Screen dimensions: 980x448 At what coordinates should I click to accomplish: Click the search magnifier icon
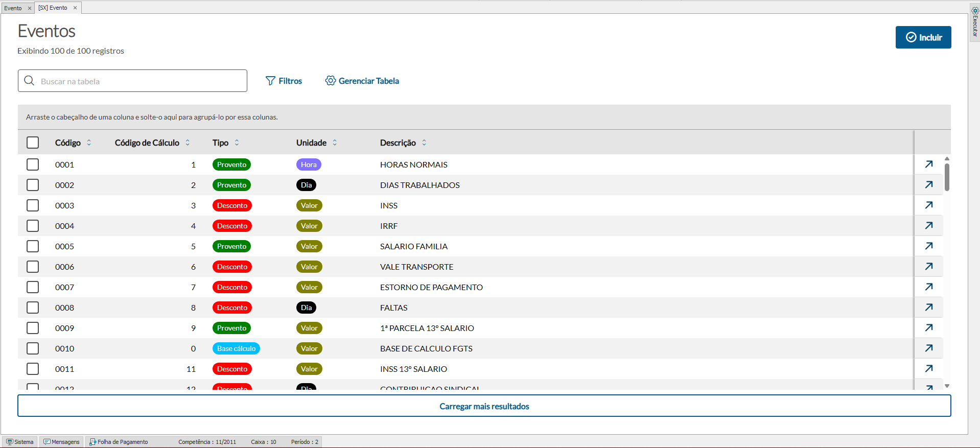tap(30, 81)
